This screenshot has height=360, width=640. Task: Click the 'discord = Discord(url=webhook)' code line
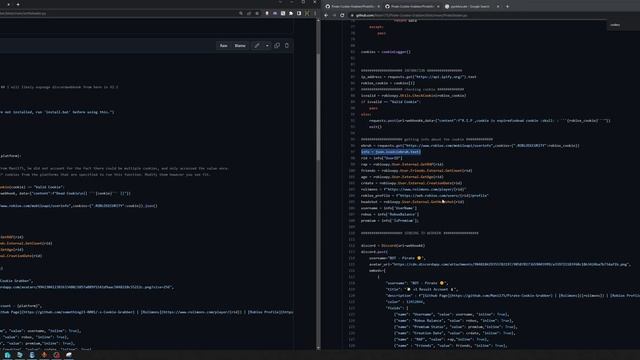pyautogui.click(x=393, y=246)
